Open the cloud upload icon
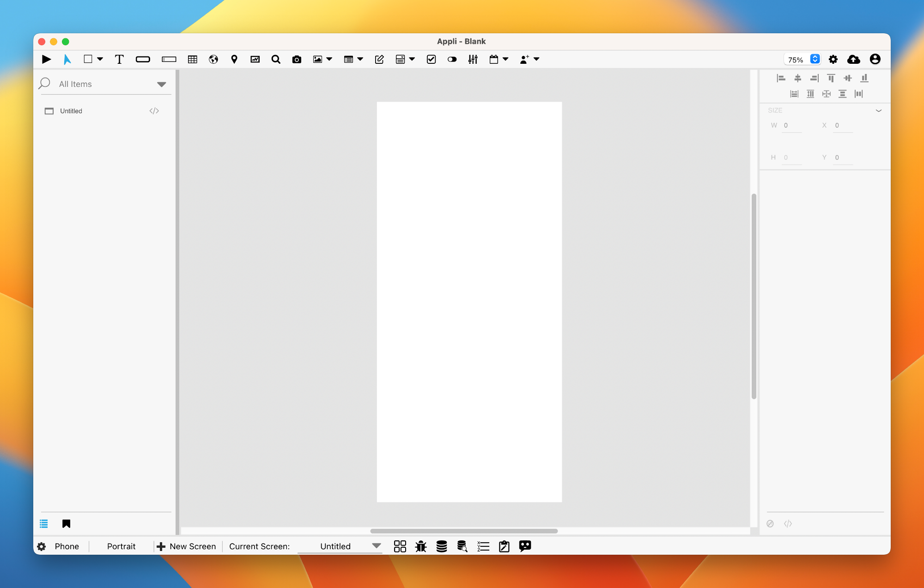 coord(854,59)
